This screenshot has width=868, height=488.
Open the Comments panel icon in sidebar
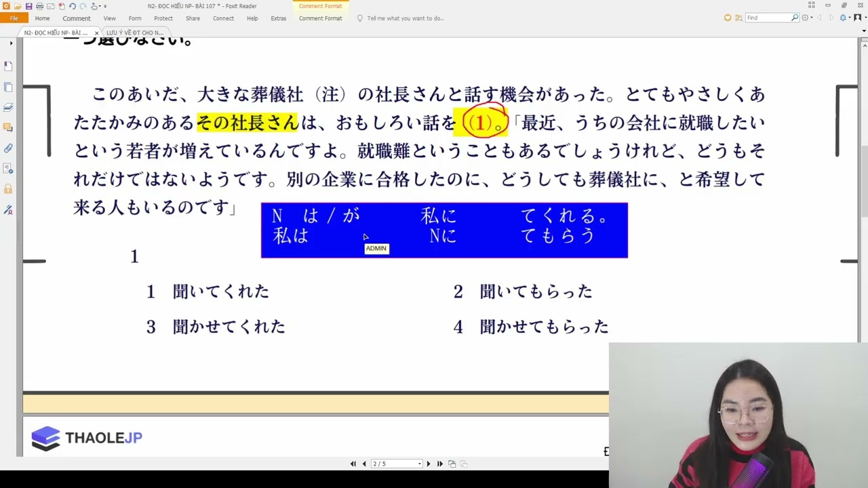(x=8, y=127)
